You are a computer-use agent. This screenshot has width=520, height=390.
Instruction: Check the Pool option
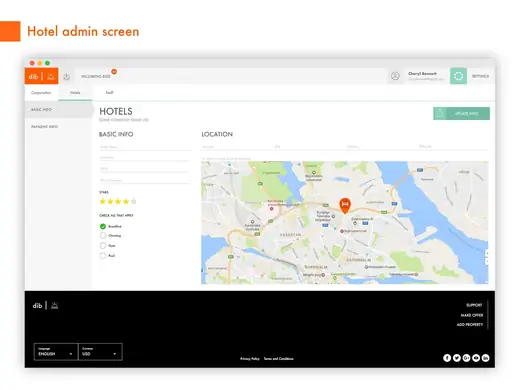pos(103,256)
